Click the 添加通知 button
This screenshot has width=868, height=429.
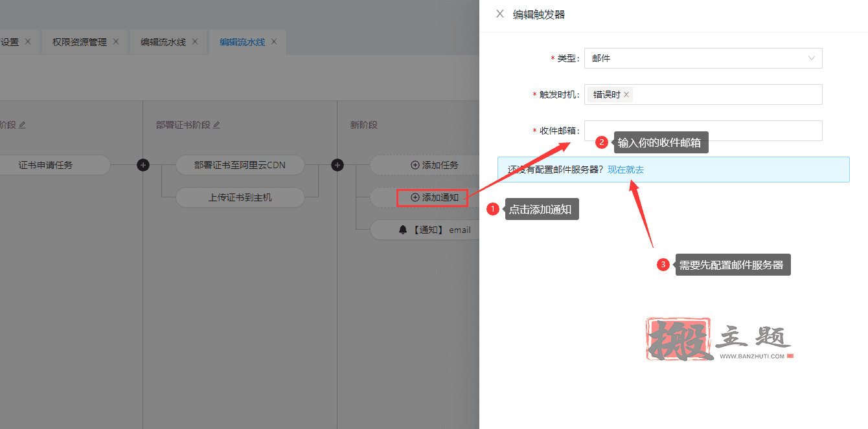pyautogui.click(x=434, y=197)
